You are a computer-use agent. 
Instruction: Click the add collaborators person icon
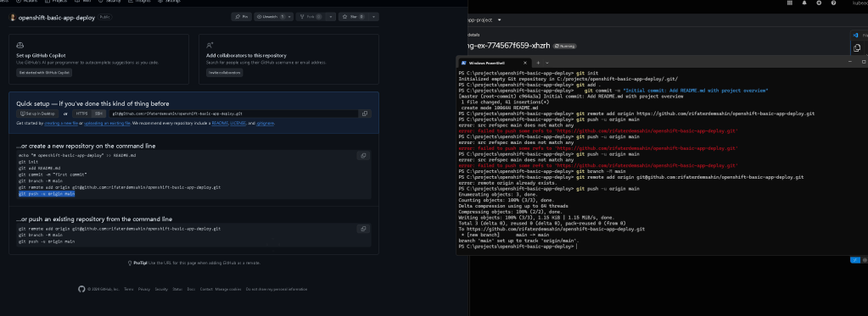210,45
